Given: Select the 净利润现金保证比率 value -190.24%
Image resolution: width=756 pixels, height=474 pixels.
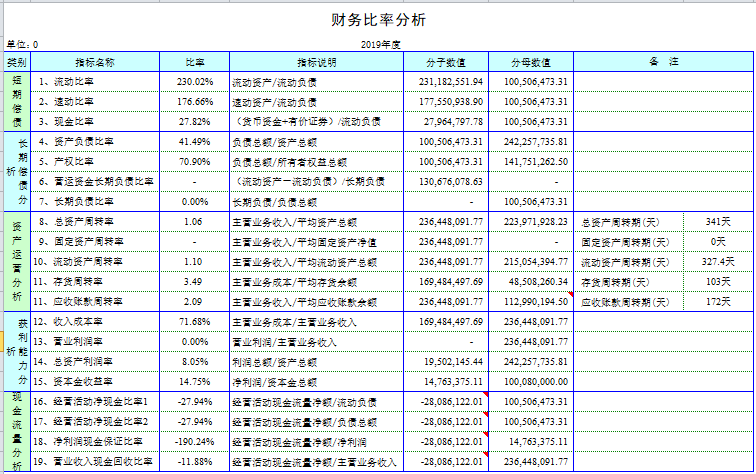Looking at the screenshot, I should point(194,442).
